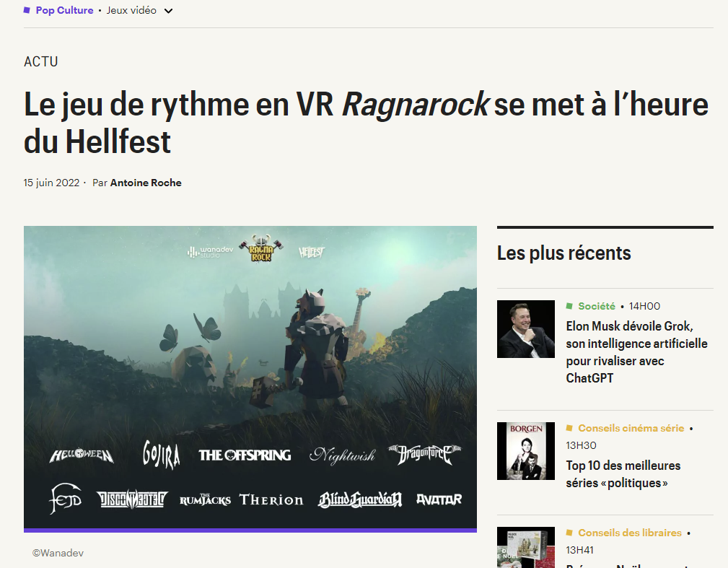Viewport: 728px width, 568px height.
Task: Open the Pop Culture category link
Action: click(x=64, y=10)
